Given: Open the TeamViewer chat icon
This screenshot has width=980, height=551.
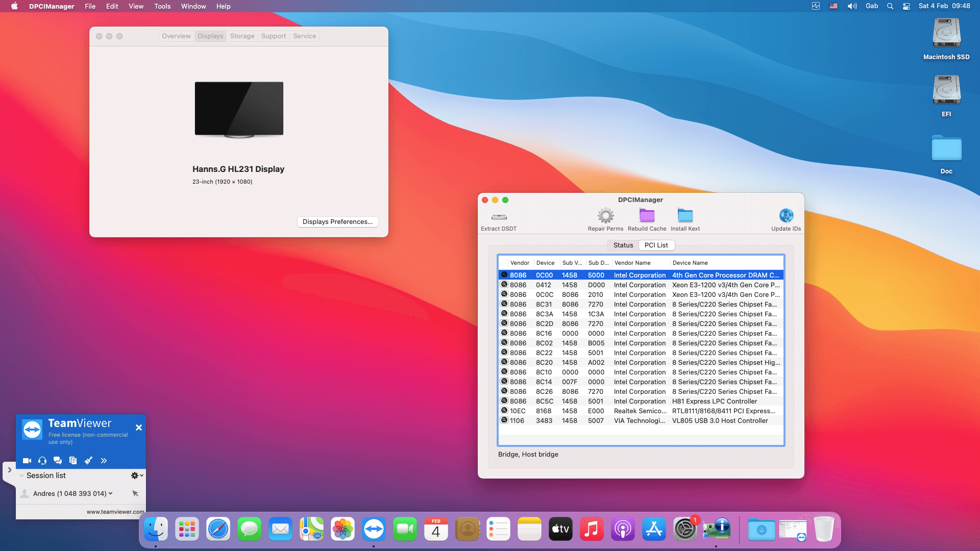Looking at the screenshot, I should pos(58,460).
